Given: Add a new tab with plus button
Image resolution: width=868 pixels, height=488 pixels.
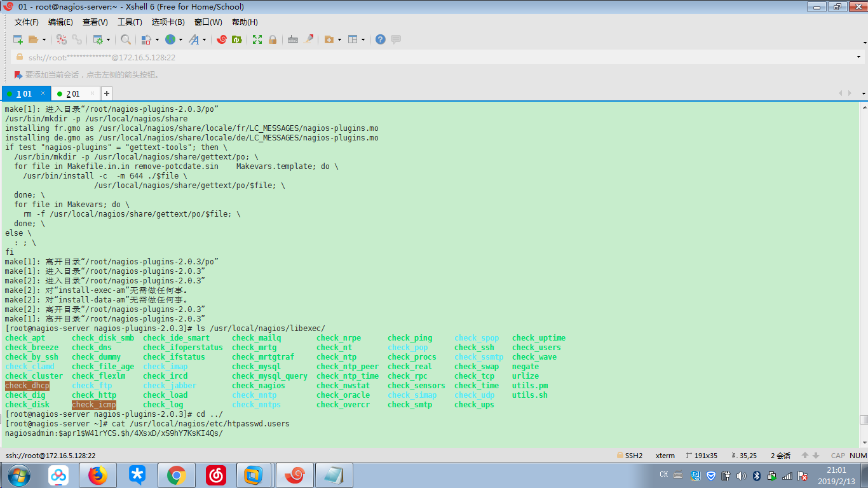Looking at the screenshot, I should pos(107,93).
